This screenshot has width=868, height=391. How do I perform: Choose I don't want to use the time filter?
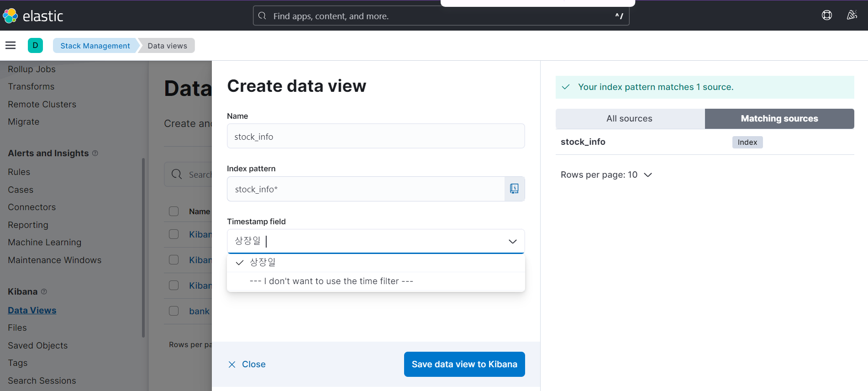[x=376, y=281]
